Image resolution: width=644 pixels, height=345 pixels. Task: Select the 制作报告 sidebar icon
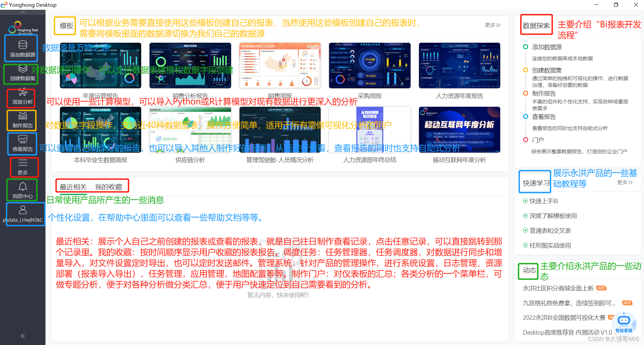click(21, 120)
